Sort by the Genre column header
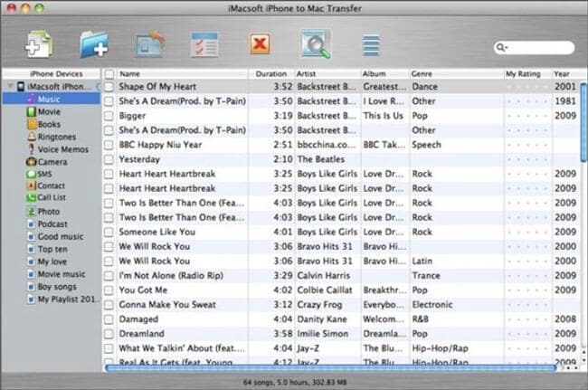This screenshot has height=390, width=588. click(x=457, y=74)
